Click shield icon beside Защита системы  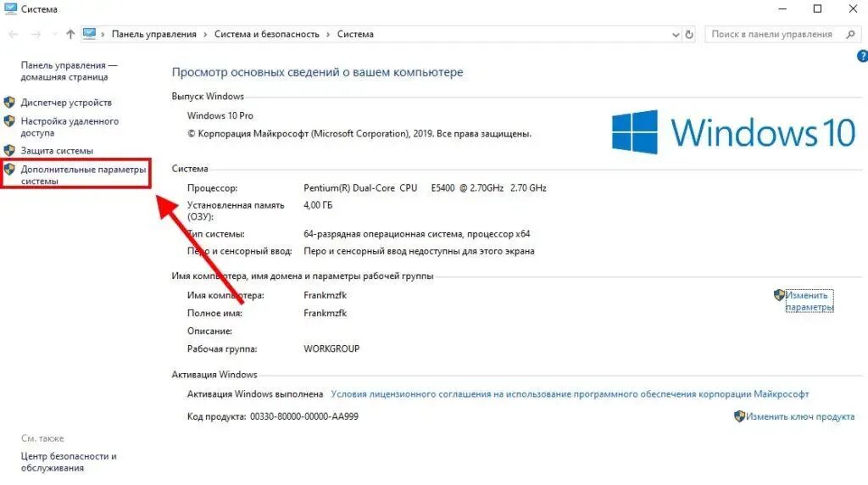coord(9,151)
